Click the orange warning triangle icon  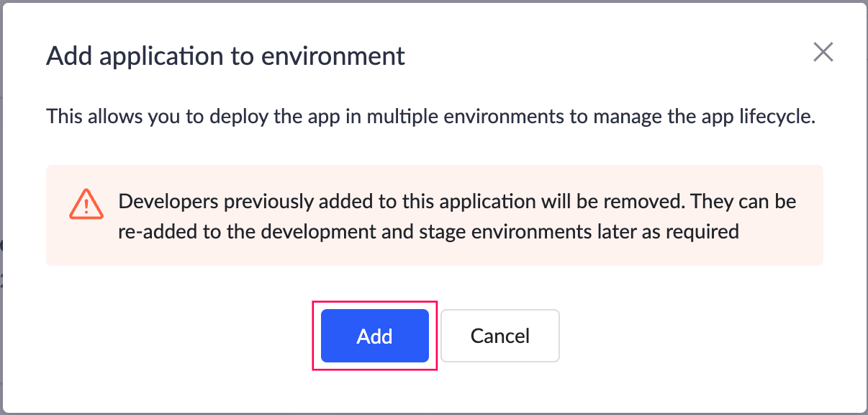[x=86, y=203]
